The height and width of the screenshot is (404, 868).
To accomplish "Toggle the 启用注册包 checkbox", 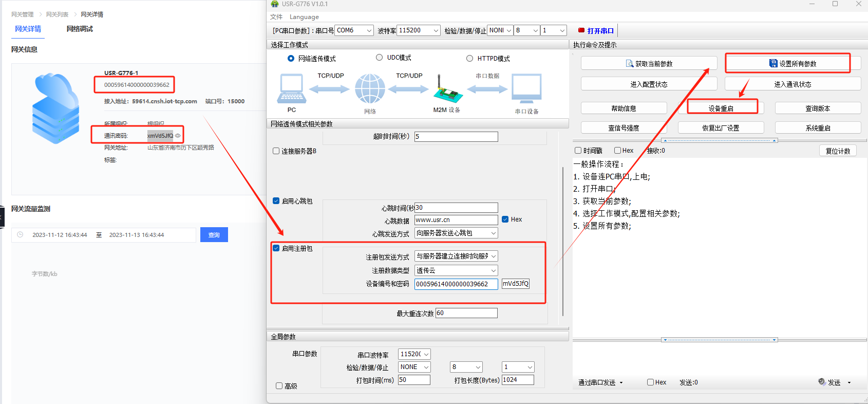I will point(276,248).
